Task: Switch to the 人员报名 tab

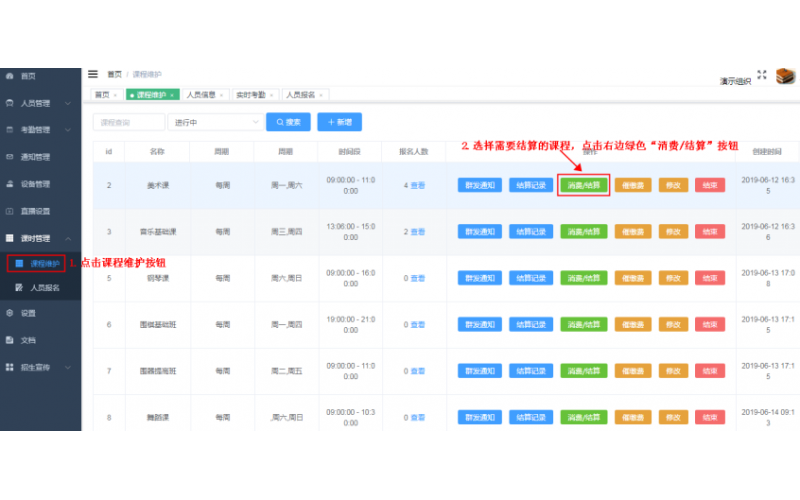Action: coord(300,95)
